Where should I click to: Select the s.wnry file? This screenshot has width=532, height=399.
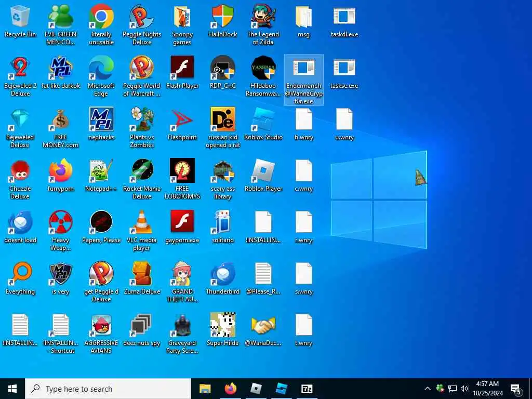click(303, 273)
